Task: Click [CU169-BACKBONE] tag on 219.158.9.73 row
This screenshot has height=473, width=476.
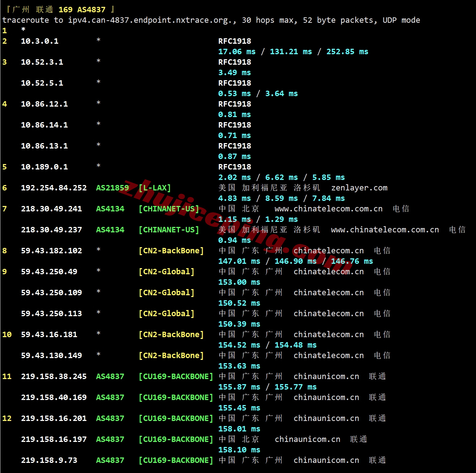Action: click(176, 460)
